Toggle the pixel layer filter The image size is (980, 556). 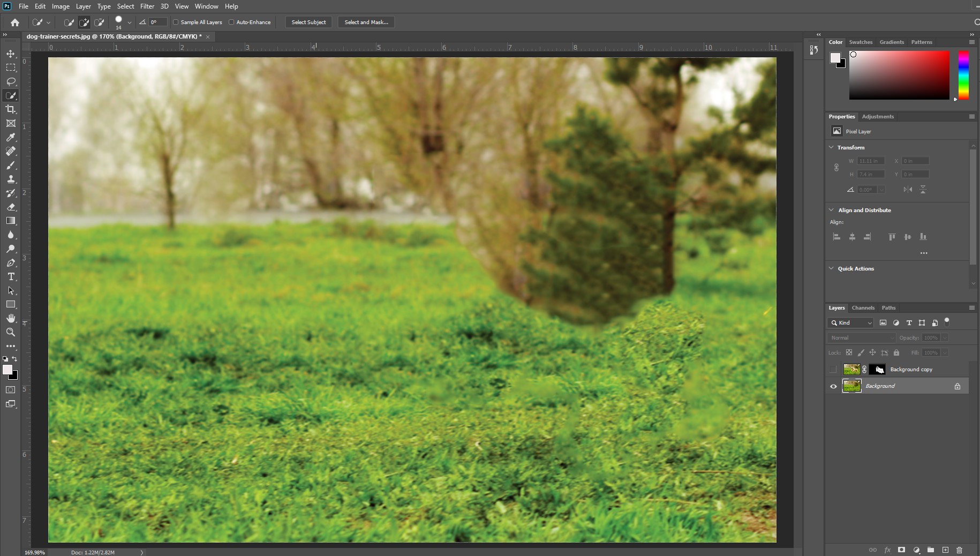883,323
